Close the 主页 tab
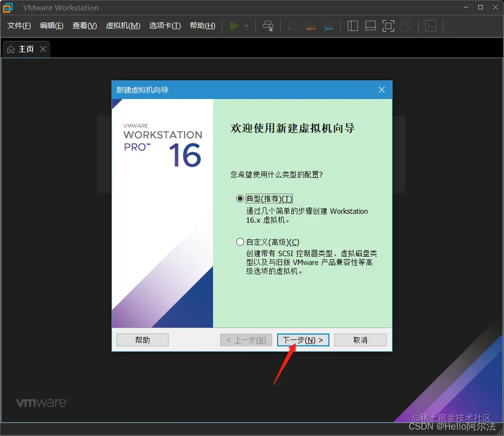The image size is (504, 436). pos(42,49)
